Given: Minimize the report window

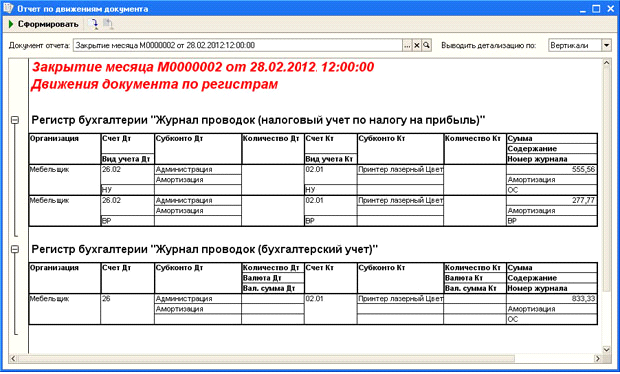Looking at the screenshot, I should 583,9.
